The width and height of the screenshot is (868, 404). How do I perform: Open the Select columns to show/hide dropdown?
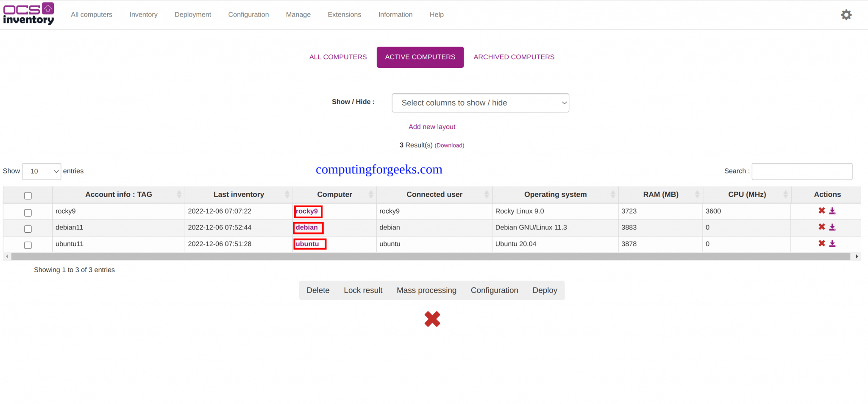point(480,103)
